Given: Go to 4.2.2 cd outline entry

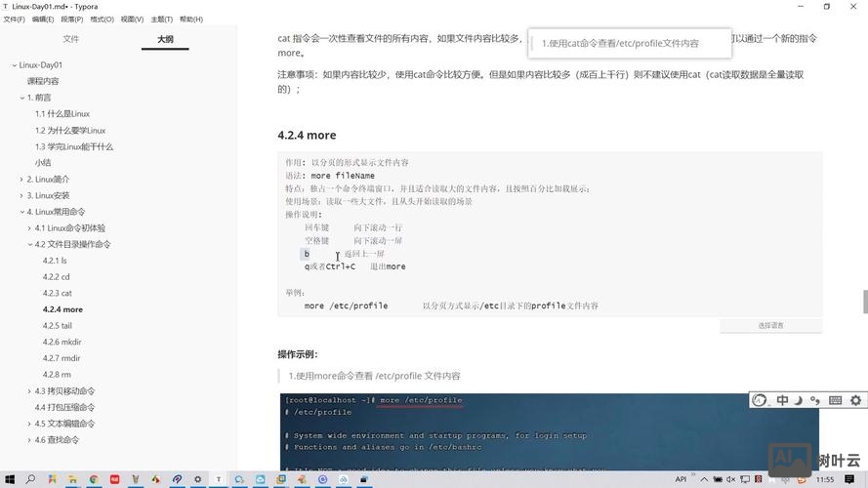Looking at the screenshot, I should tap(56, 276).
